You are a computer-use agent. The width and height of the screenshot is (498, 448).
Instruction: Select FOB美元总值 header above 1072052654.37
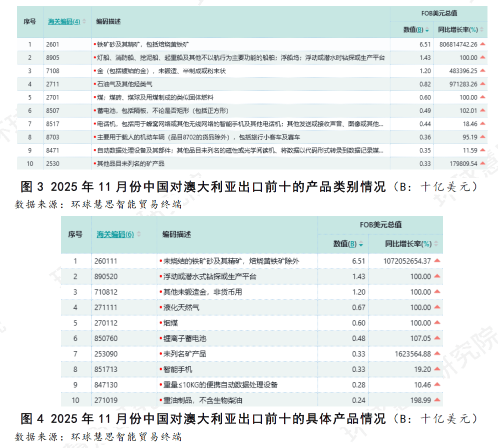coord(380,225)
